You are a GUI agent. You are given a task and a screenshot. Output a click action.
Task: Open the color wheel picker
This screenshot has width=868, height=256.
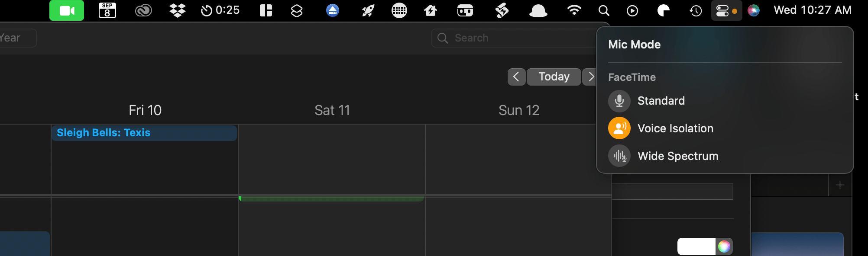[x=724, y=246]
